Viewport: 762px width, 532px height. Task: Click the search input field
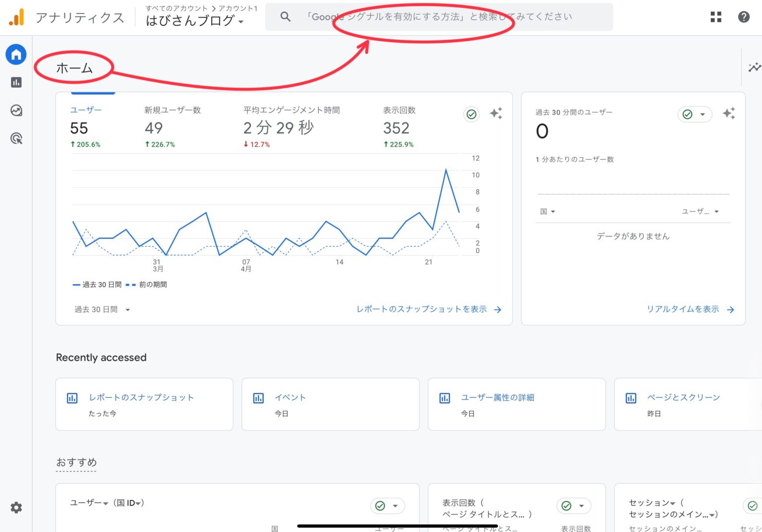click(x=439, y=17)
